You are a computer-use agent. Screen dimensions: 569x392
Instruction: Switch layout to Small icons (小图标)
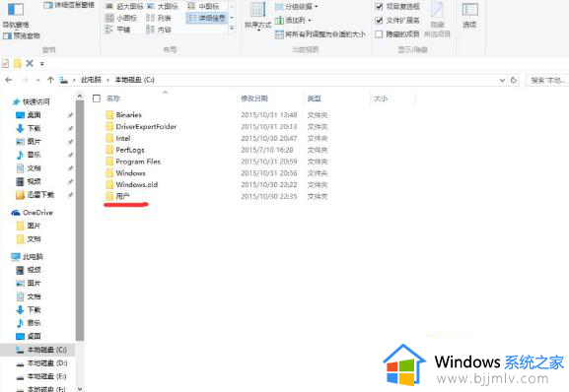pyautogui.click(x=121, y=18)
